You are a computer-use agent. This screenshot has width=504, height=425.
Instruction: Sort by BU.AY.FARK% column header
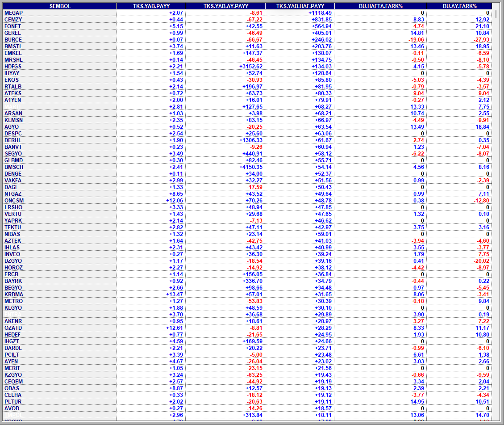click(459, 6)
